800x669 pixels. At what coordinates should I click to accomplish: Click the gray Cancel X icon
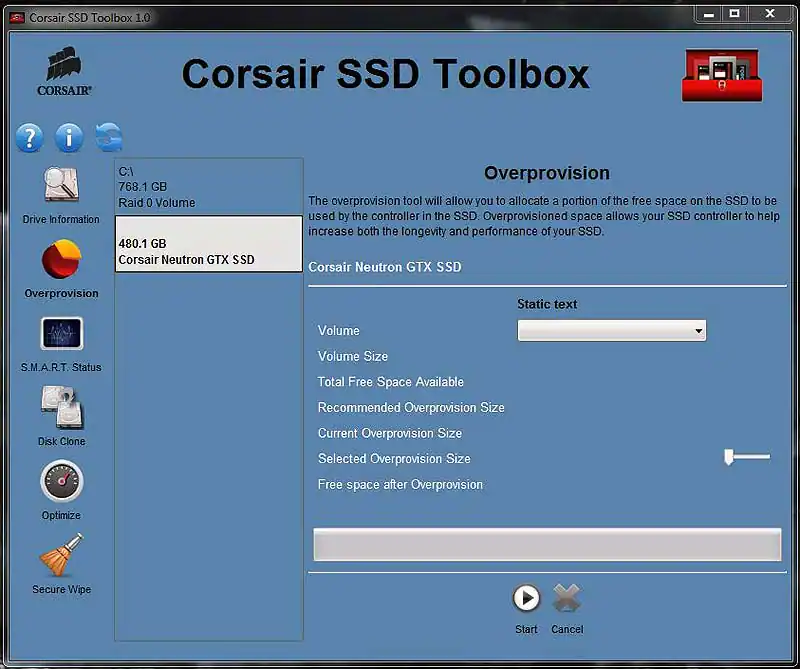[567, 598]
